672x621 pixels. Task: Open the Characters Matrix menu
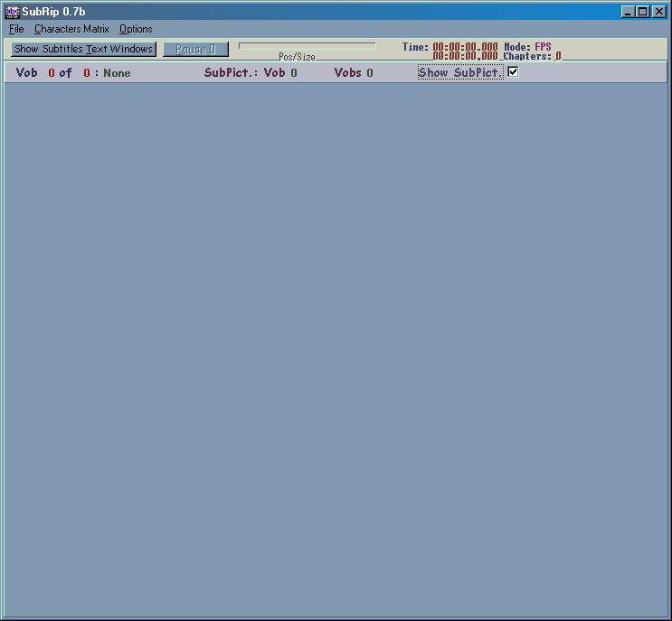tap(71, 29)
